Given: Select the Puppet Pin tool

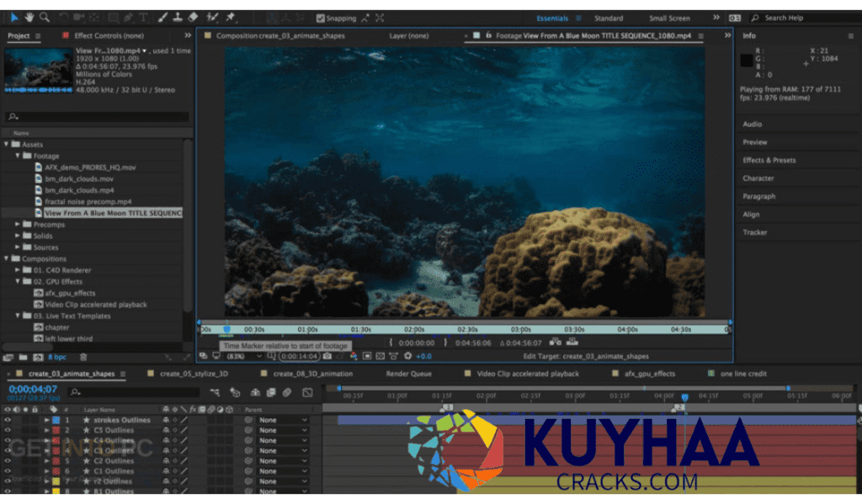Looking at the screenshot, I should 231,16.
